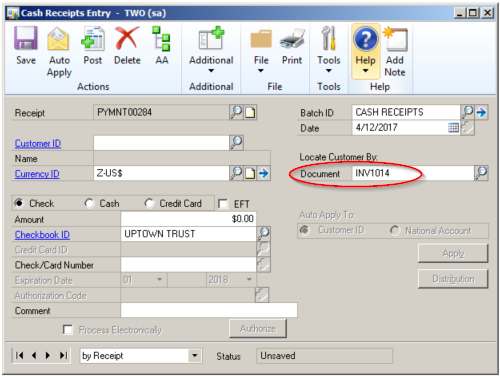Open the Batch ID lookup magnifier
The height and width of the screenshot is (377, 500).
467,112
